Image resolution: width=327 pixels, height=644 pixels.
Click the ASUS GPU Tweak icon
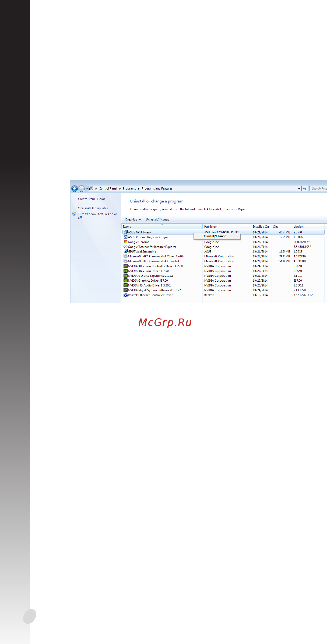click(125, 232)
